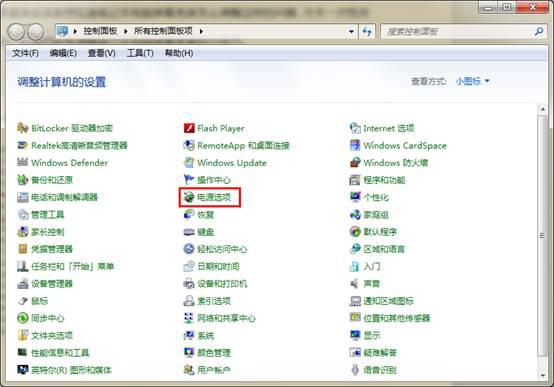Expand the chevron after 控制面板 breadcrumb

click(x=126, y=31)
